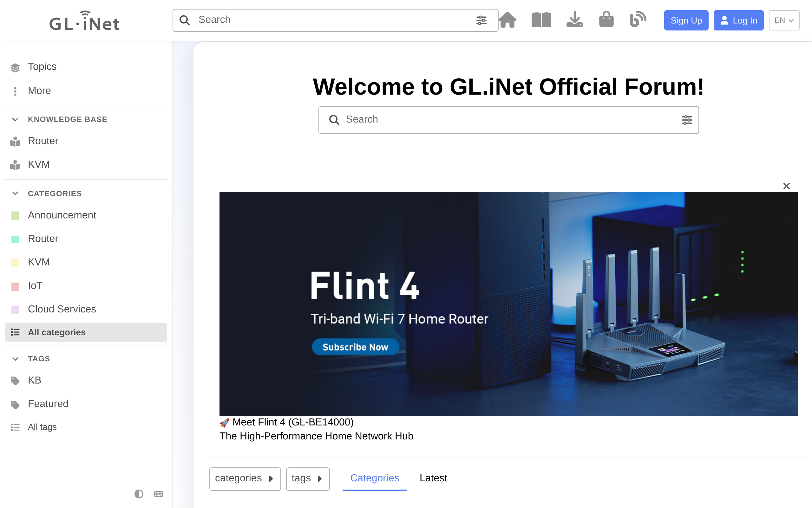
Task: Switch to the Latest tab
Action: point(433,478)
